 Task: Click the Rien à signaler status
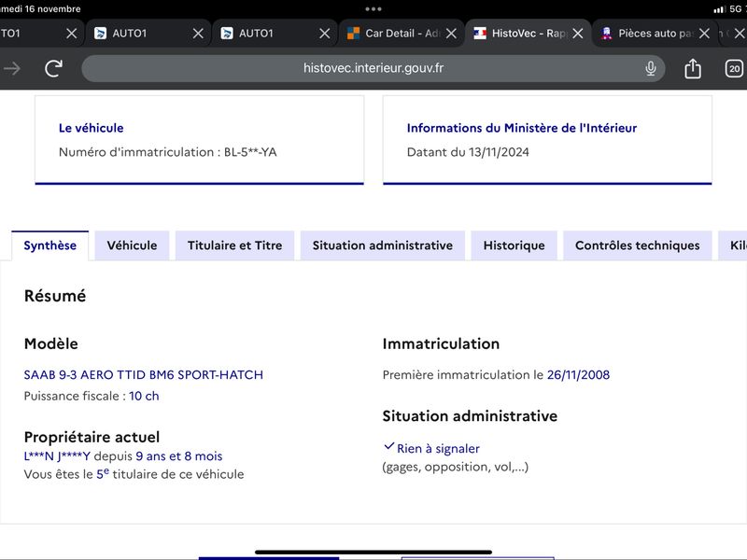[438, 449]
